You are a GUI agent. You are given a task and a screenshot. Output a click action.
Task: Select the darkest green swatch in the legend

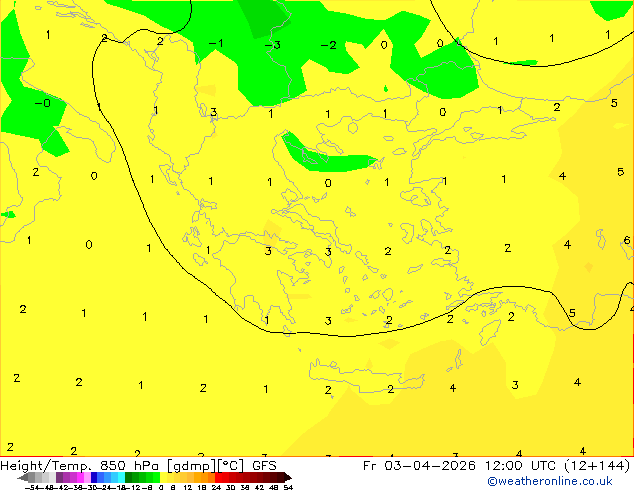(128, 477)
